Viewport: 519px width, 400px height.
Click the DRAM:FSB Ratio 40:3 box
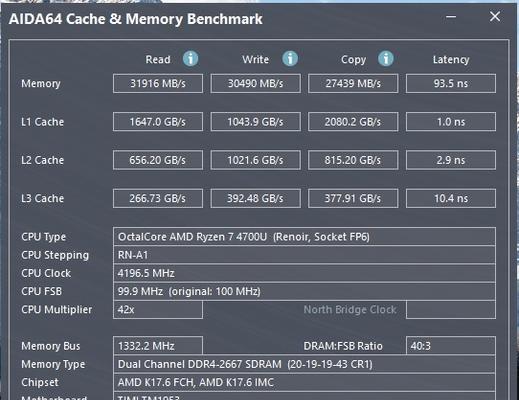(x=451, y=346)
